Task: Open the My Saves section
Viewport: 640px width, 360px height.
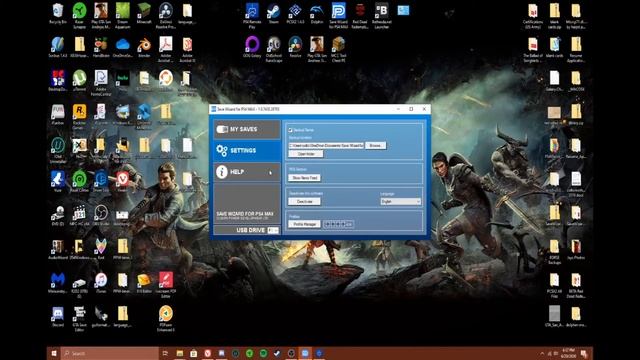Action: [x=247, y=129]
